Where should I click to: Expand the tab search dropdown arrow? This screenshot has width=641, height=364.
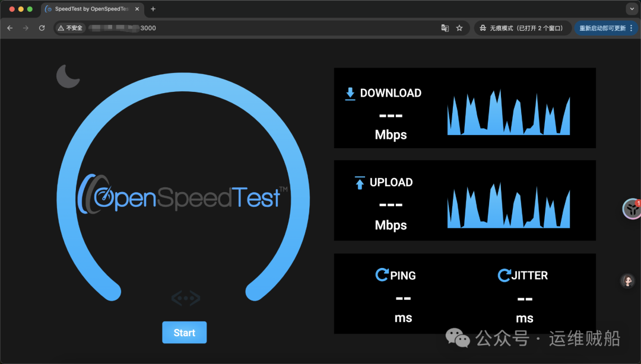pos(632,8)
